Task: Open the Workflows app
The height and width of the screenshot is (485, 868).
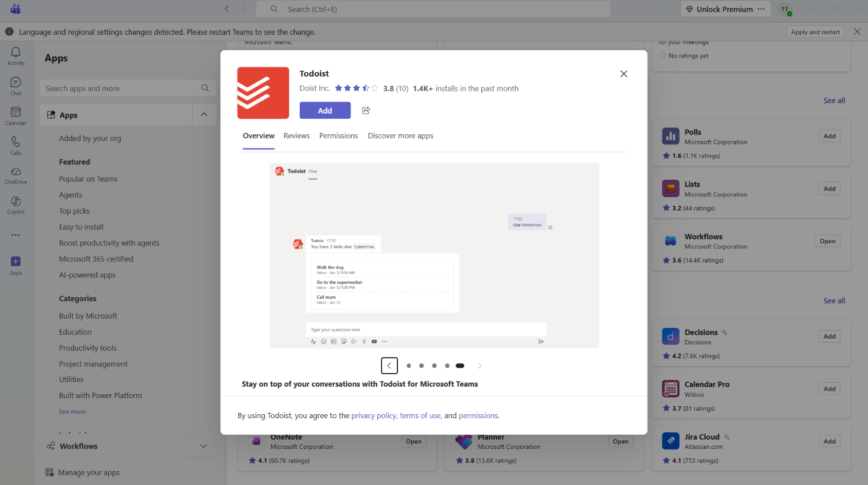Action: tap(828, 241)
